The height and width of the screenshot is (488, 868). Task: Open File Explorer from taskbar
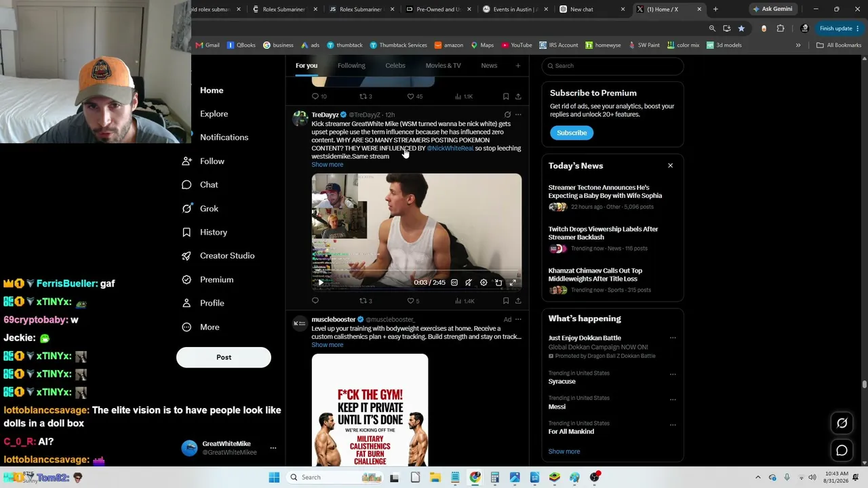[435, 477]
